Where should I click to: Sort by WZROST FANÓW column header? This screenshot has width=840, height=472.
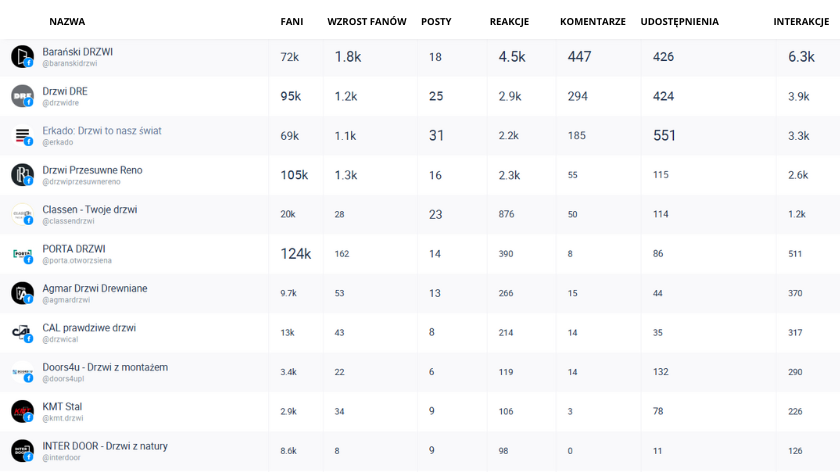(366, 22)
